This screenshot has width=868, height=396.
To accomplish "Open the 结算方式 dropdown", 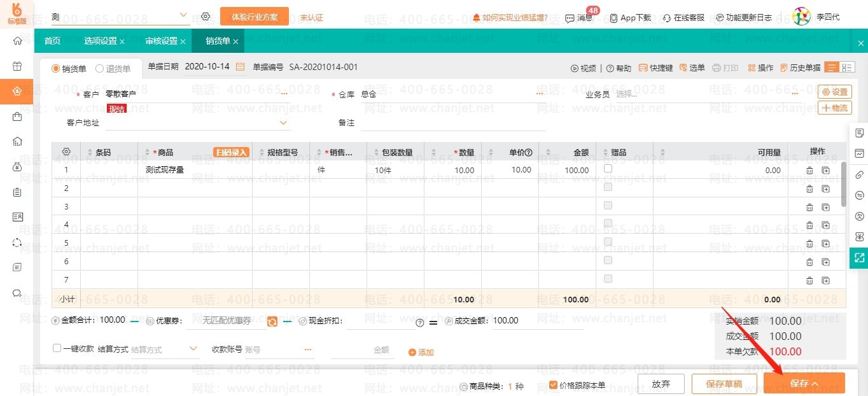I will (194, 349).
